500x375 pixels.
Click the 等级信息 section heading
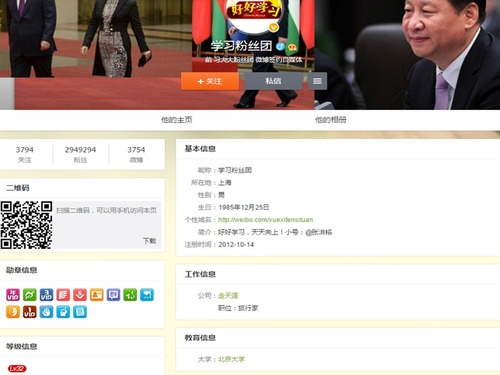click(x=21, y=346)
